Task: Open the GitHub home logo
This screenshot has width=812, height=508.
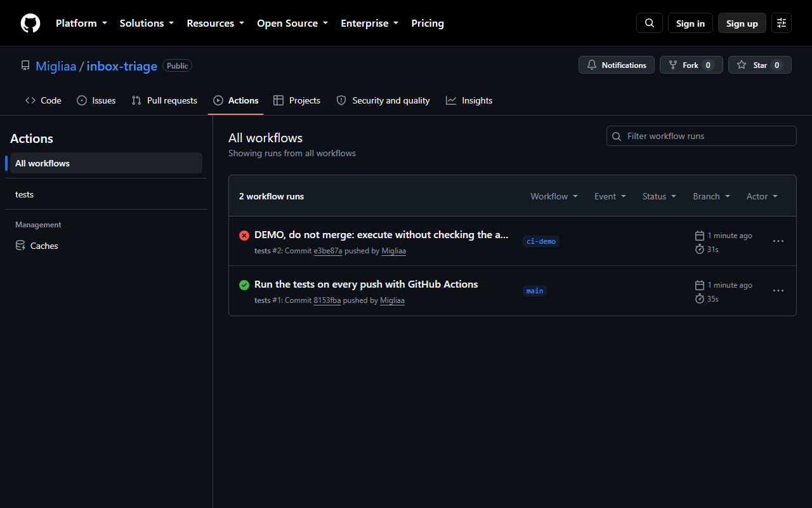Action: (30, 23)
